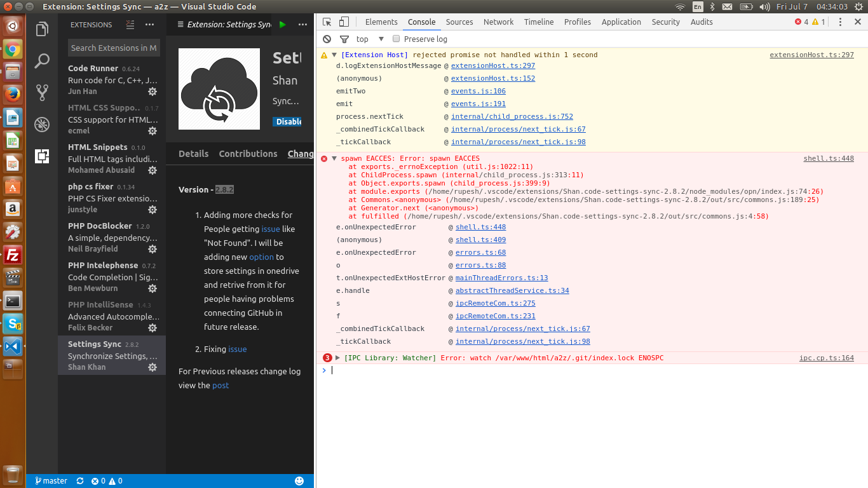Manage HTML Snippets extension gear icon
Screen dimensions: 868x488
click(153, 170)
